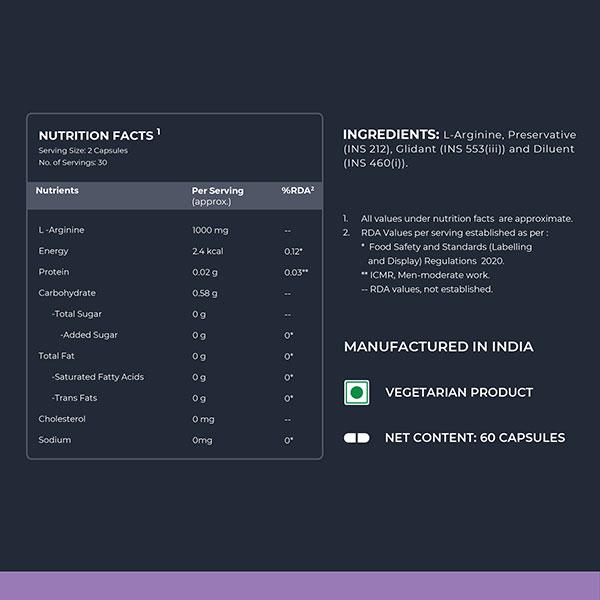Click the purple band at the bottom
The height and width of the screenshot is (600, 600).
click(300, 586)
